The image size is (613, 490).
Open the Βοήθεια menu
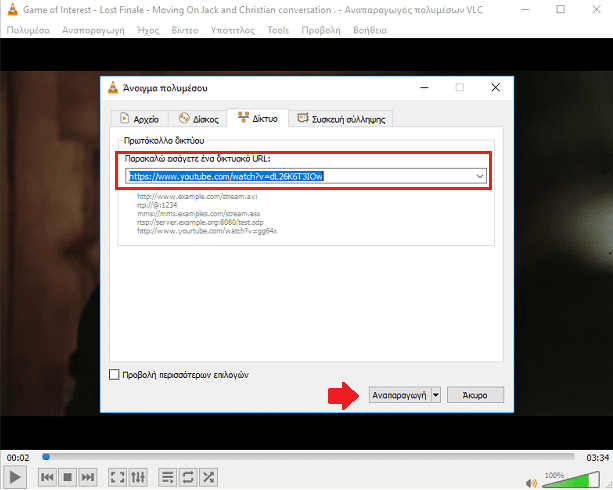pyautogui.click(x=370, y=30)
